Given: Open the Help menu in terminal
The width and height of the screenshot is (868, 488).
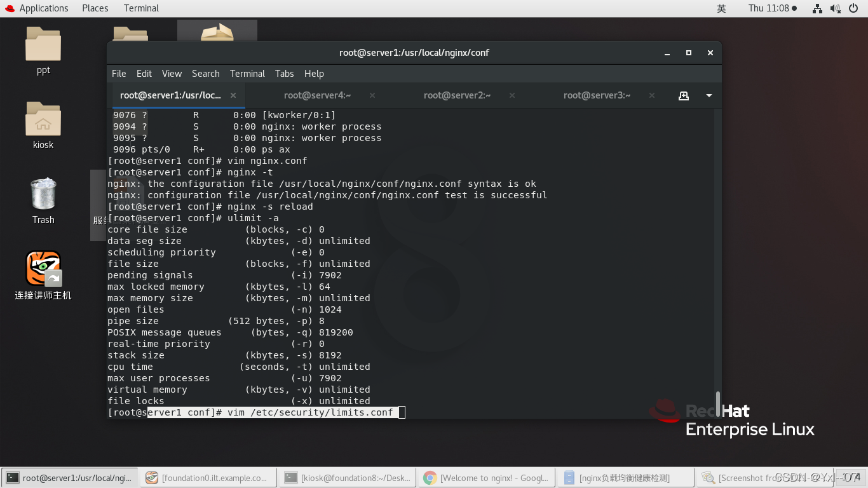Looking at the screenshot, I should (x=314, y=74).
